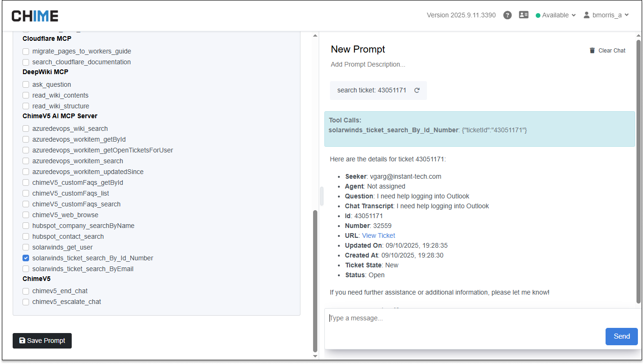Click the CHIME logo
The height and width of the screenshot is (364, 644).
click(x=35, y=16)
